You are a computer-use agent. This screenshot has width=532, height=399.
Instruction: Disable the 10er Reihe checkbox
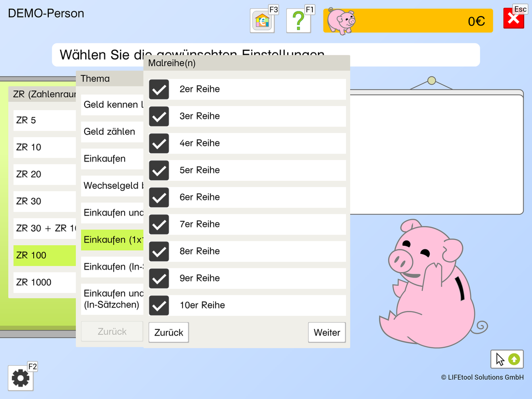click(159, 305)
